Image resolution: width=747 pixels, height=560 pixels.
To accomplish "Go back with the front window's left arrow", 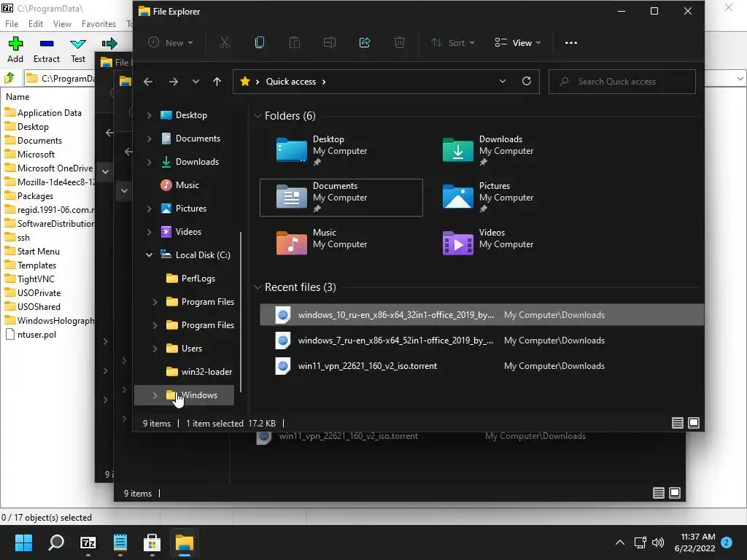I will point(148,82).
